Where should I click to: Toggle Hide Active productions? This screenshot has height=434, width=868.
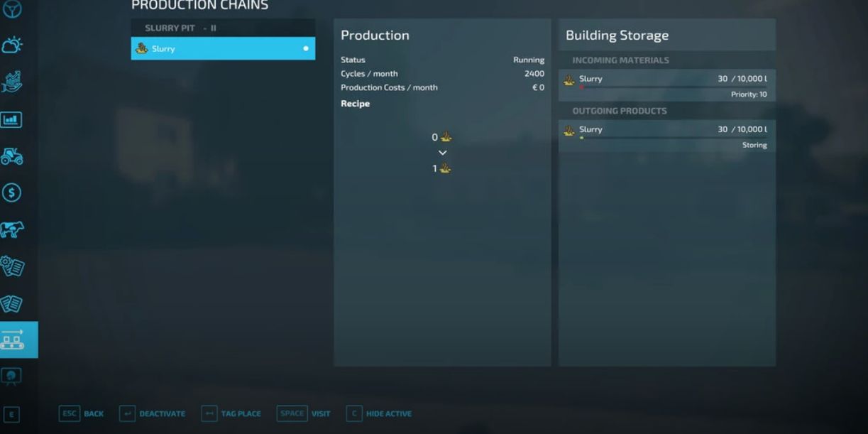click(x=379, y=413)
